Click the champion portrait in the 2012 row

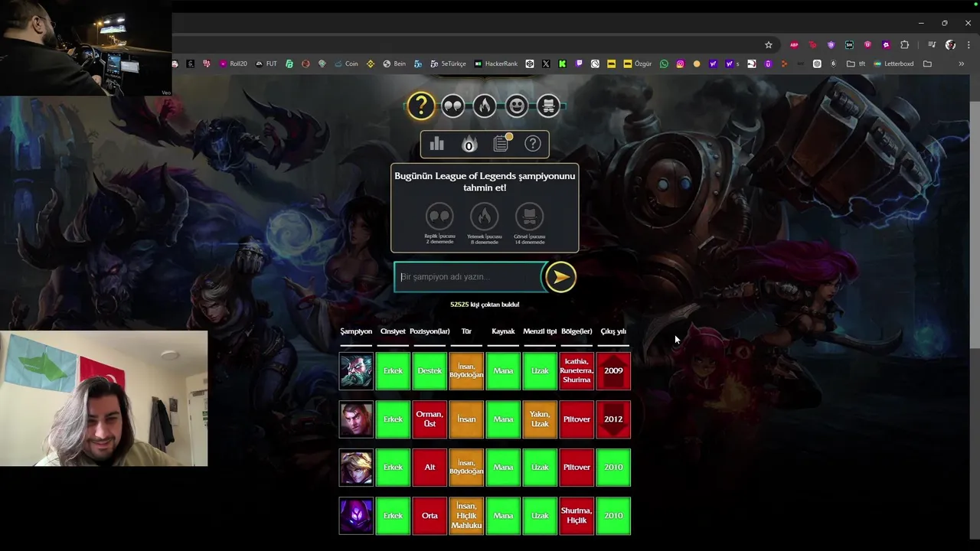click(x=356, y=419)
